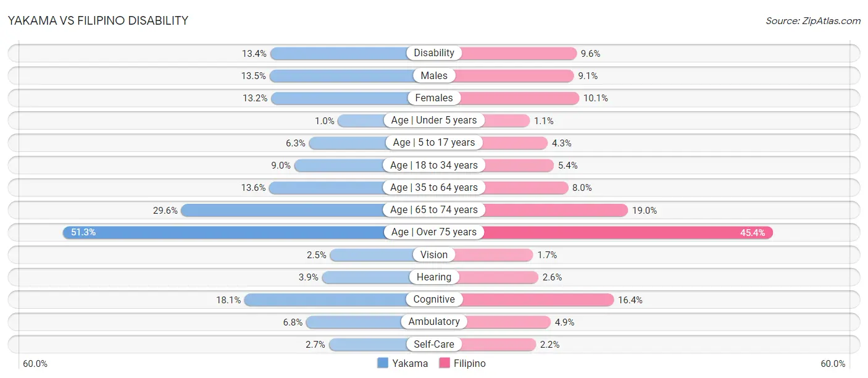Click the pink 16.4% Cognitive bar
Screen dimensions: 868x378
pyautogui.click(x=538, y=300)
